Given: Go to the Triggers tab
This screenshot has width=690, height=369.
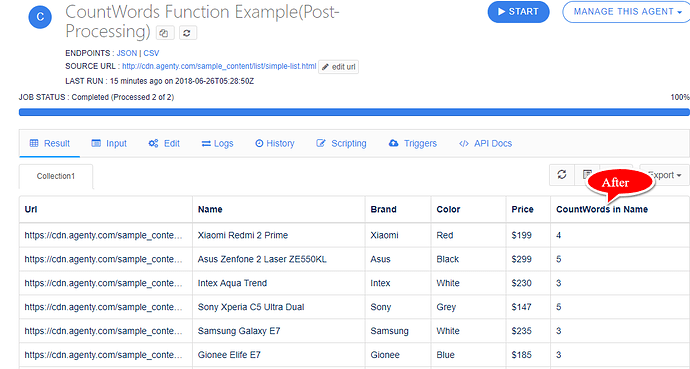Looking at the screenshot, I should coord(413,143).
